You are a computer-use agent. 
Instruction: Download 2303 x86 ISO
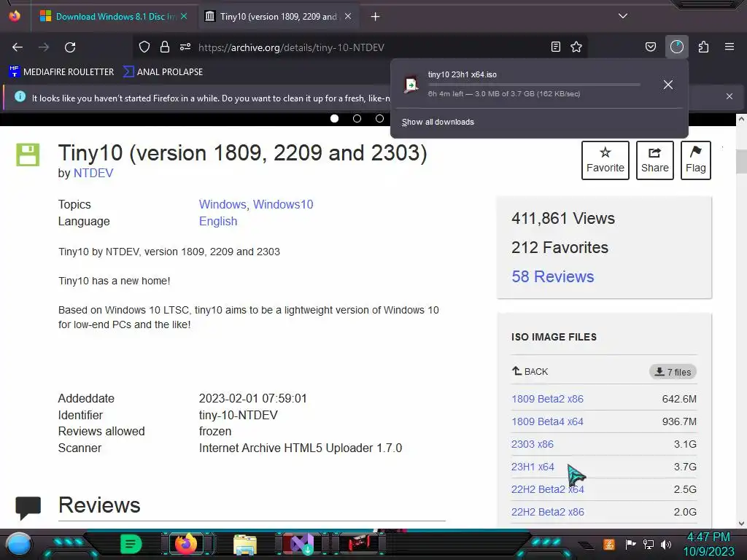pos(532,444)
